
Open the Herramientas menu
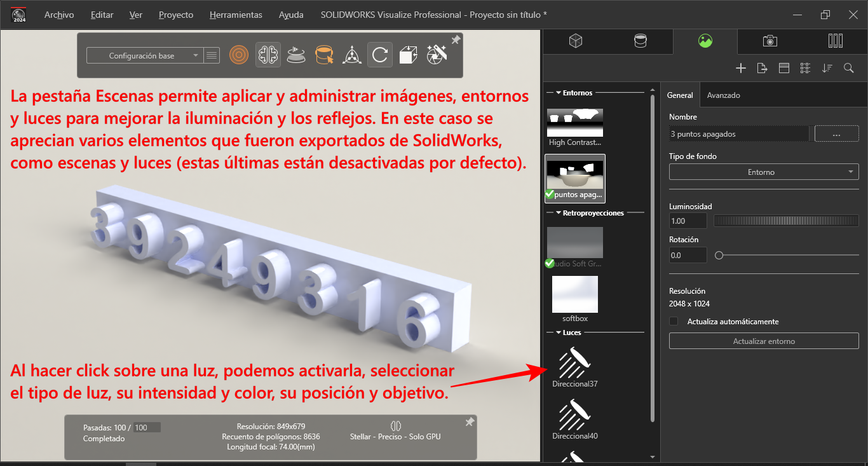[236, 15]
